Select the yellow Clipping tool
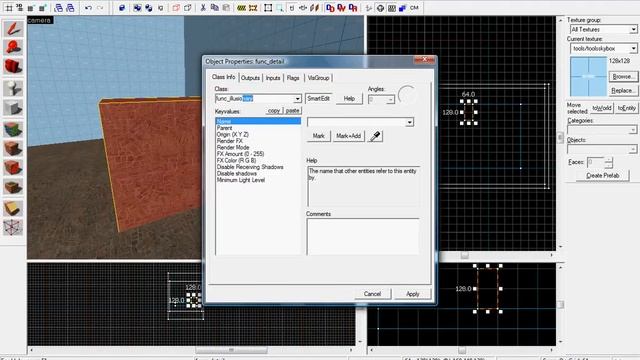Viewport: 640px width, 360px height. pos(13,208)
